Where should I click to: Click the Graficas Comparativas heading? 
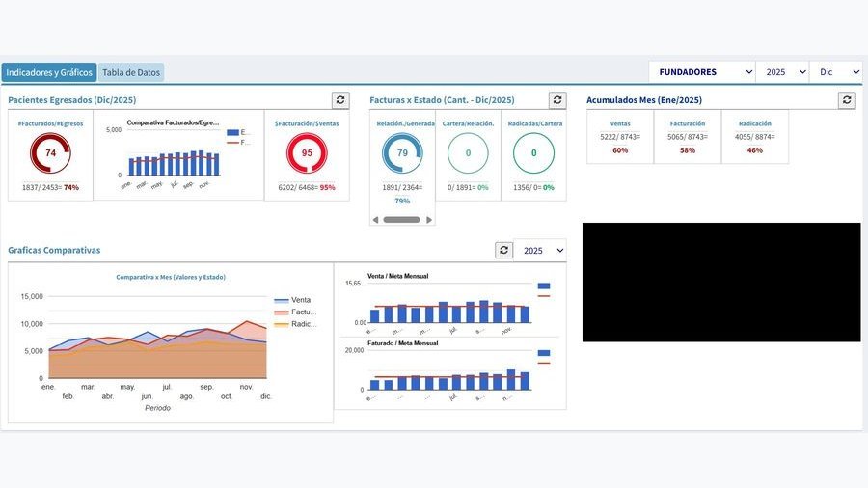point(54,250)
